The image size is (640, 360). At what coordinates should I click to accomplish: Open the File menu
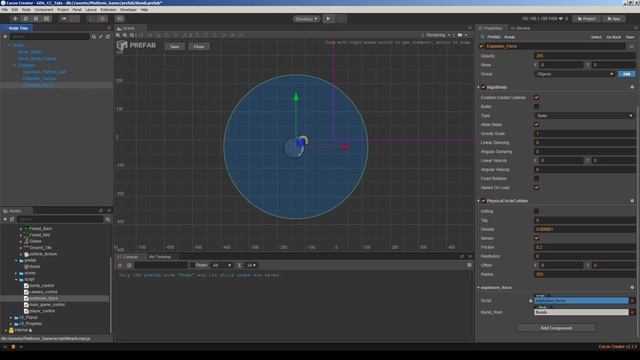5,9
